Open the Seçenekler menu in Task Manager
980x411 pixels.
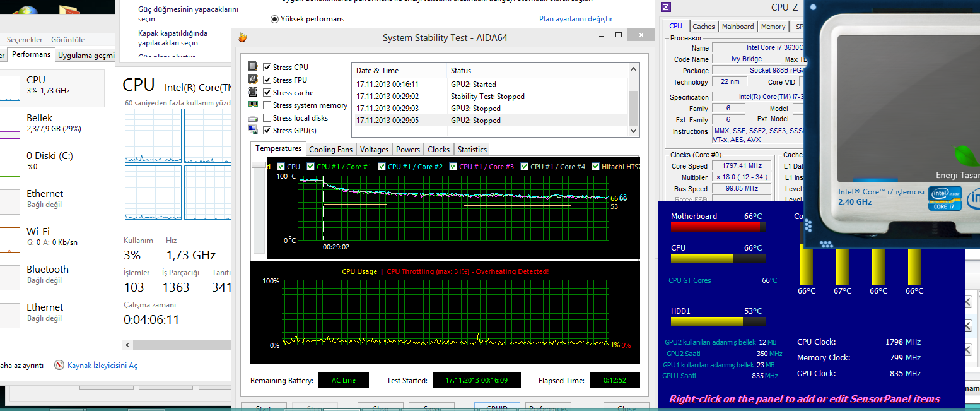point(25,39)
